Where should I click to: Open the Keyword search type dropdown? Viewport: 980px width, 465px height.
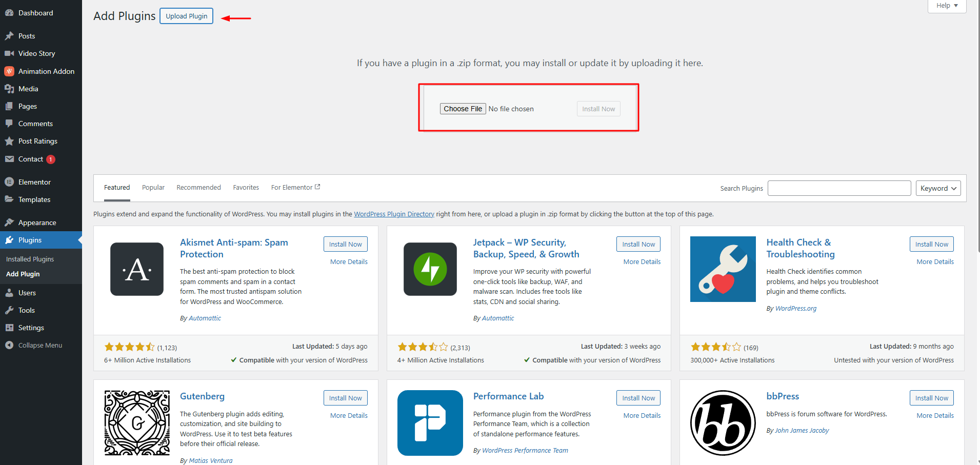click(x=938, y=188)
